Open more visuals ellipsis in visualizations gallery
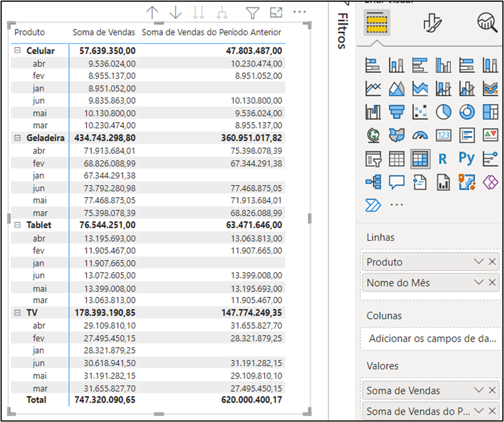 (x=396, y=205)
